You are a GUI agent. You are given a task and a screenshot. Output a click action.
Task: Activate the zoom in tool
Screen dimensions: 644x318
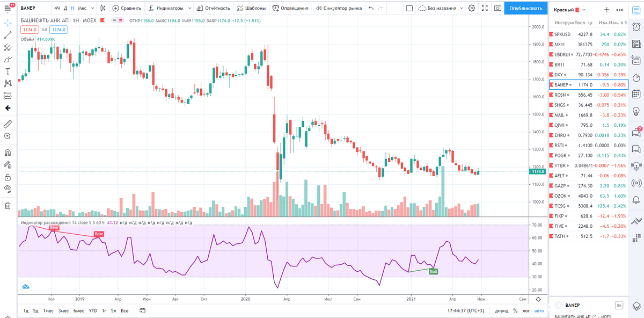pyautogui.click(x=8, y=136)
